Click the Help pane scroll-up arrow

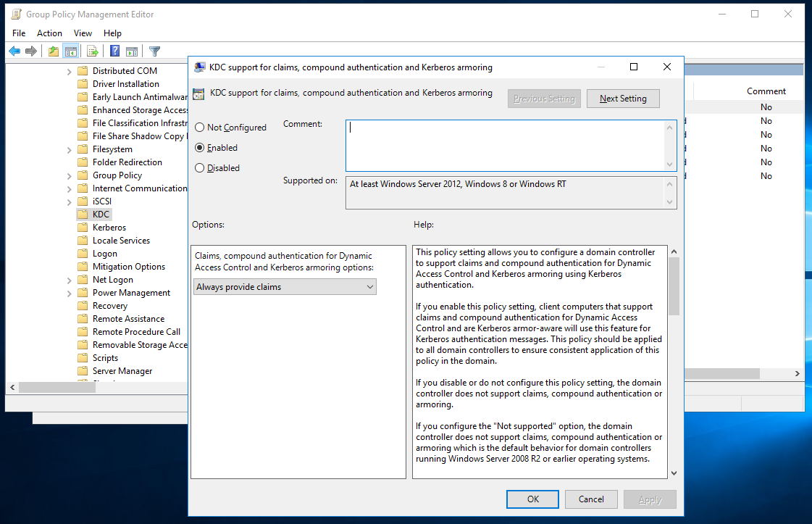(x=674, y=252)
